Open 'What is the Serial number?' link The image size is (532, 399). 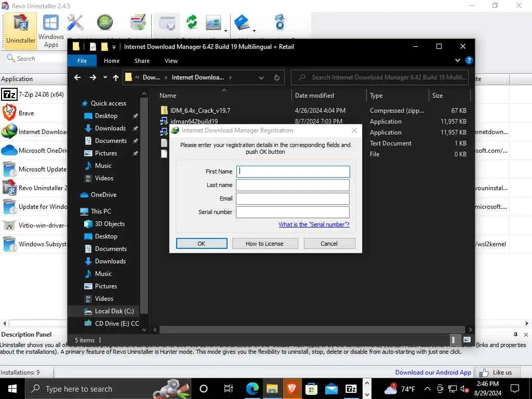[x=314, y=224]
